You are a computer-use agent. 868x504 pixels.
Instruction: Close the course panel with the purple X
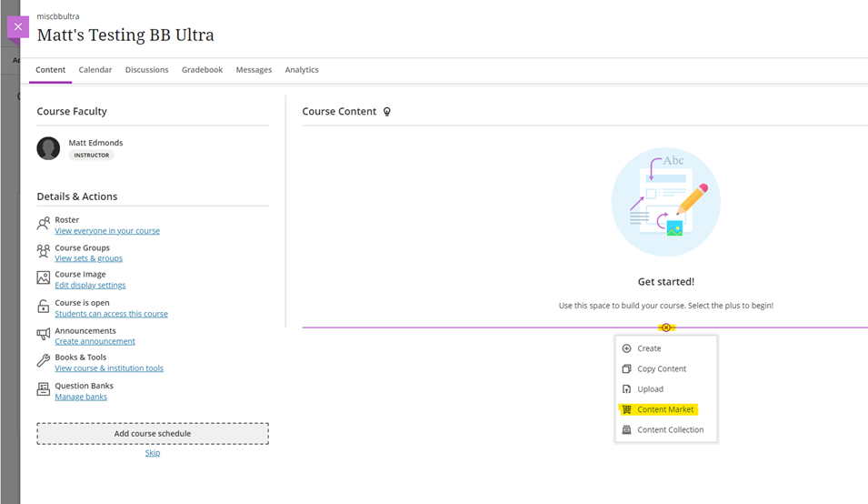[x=17, y=26]
